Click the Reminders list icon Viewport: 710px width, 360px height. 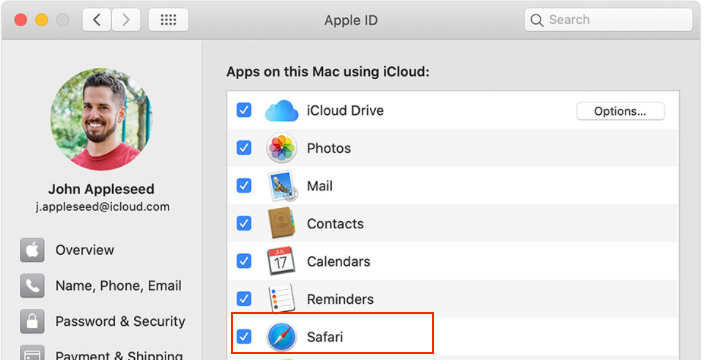[281, 298]
